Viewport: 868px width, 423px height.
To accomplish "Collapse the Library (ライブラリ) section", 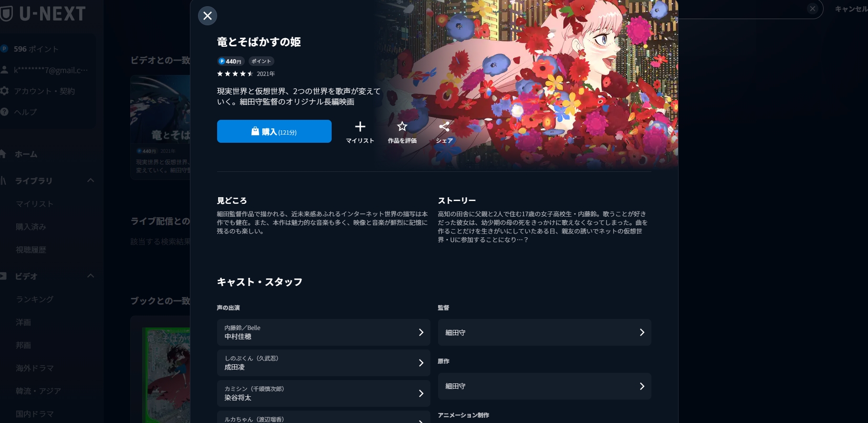I will [x=91, y=180].
